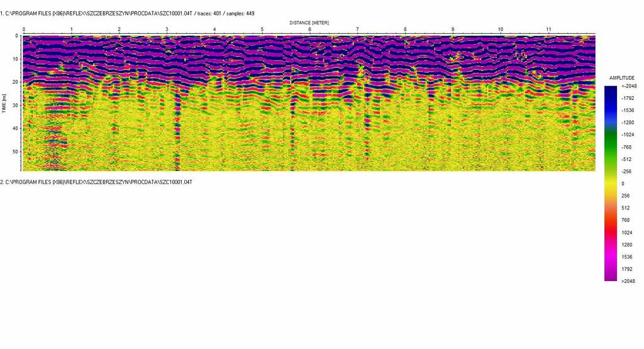Click the 11 meter tick on the distance axis

548,30
